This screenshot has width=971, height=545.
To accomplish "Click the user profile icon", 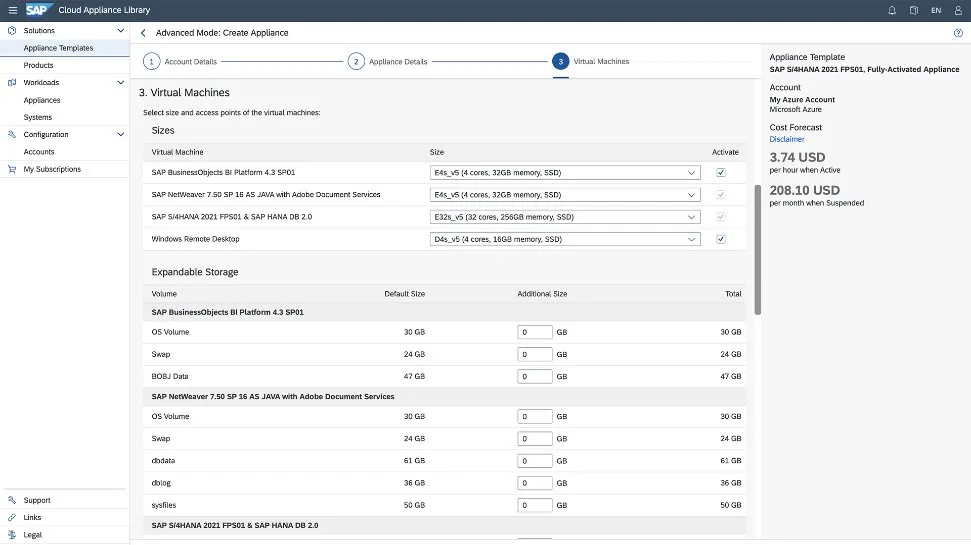I will (958, 10).
